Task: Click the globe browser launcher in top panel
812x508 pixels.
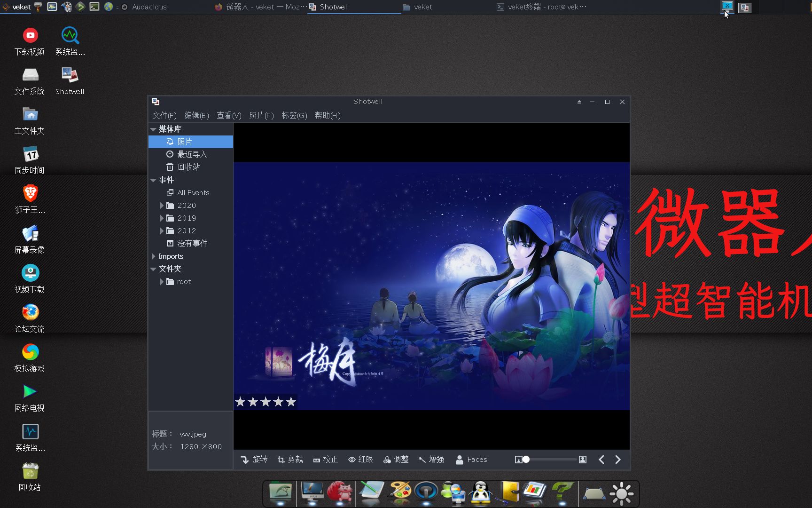Action: 109,7
